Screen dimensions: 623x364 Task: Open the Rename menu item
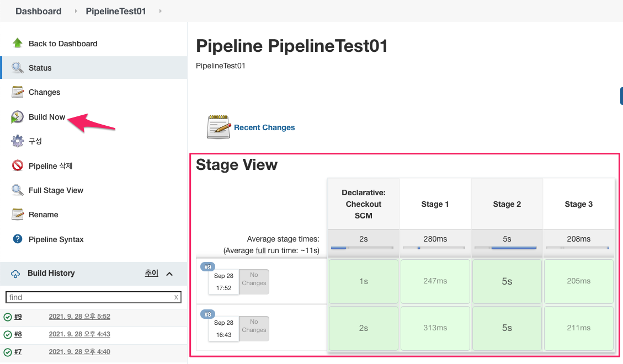click(x=43, y=215)
